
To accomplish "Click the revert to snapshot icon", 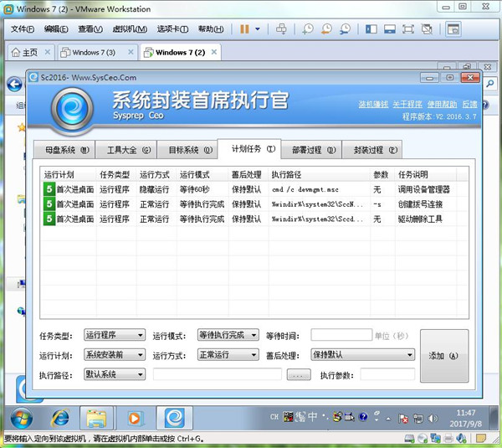I will click(x=326, y=29).
